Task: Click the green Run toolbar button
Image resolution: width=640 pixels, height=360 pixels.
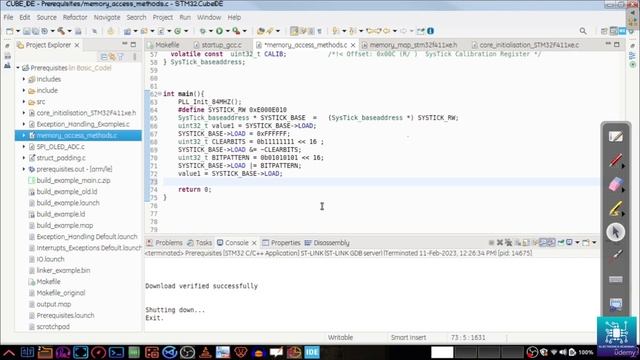Action: [219, 31]
